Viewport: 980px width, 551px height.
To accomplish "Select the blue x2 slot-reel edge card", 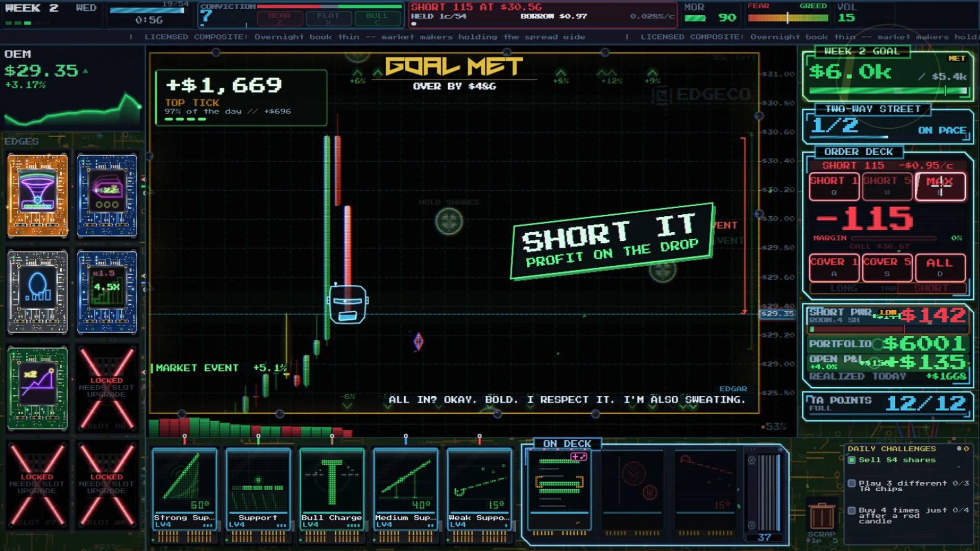I will coord(107,196).
